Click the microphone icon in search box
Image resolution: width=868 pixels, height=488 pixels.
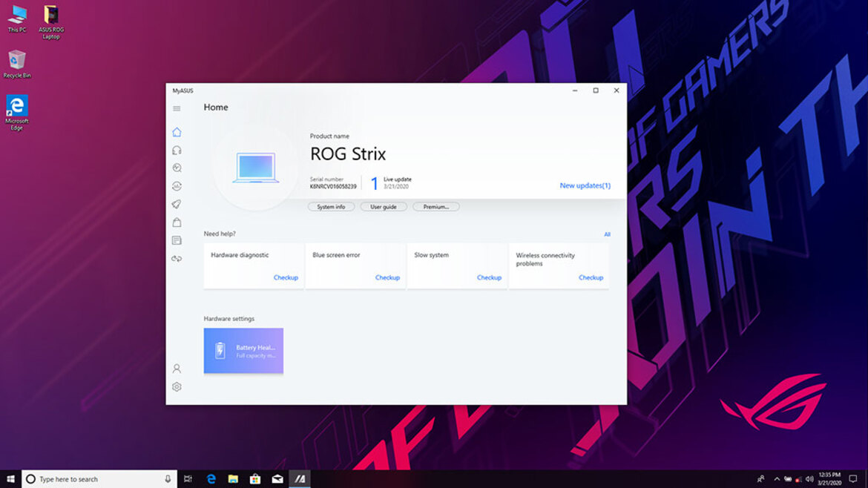coord(168,479)
